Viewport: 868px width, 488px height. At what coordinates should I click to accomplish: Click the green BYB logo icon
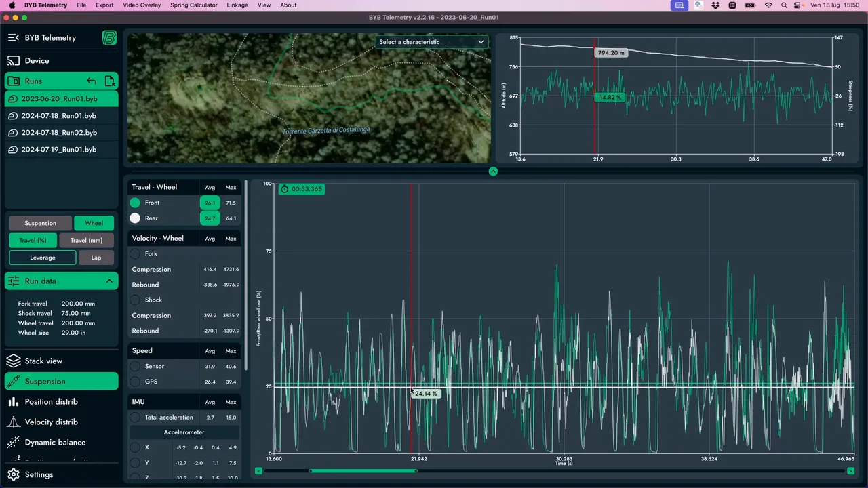click(109, 37)
